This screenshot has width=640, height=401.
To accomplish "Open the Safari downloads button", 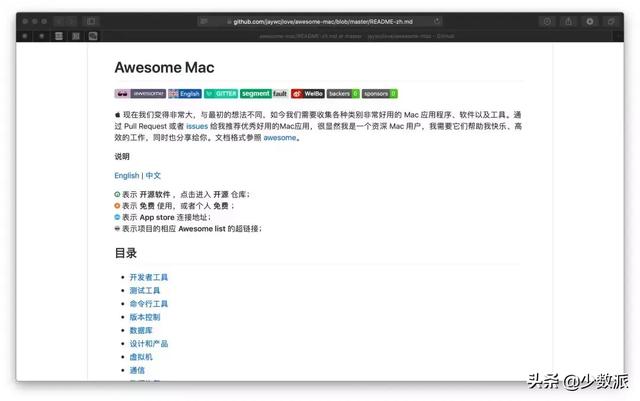I will pyautogui.click(x=547, y=21).
